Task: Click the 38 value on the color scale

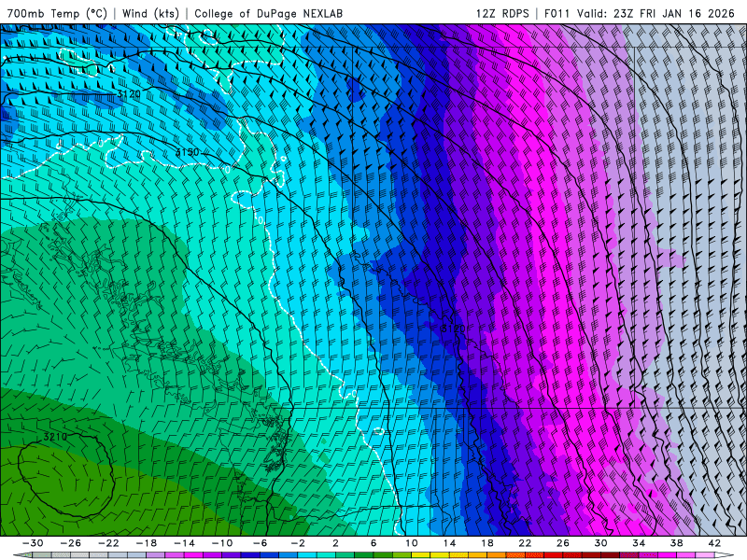Action: click(676, 543)
